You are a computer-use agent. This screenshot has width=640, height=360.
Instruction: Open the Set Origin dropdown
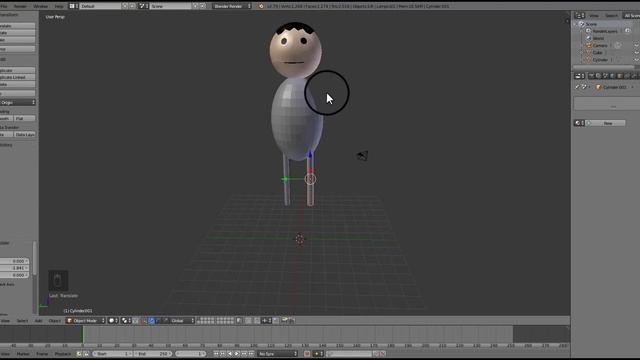click(18, 102)
